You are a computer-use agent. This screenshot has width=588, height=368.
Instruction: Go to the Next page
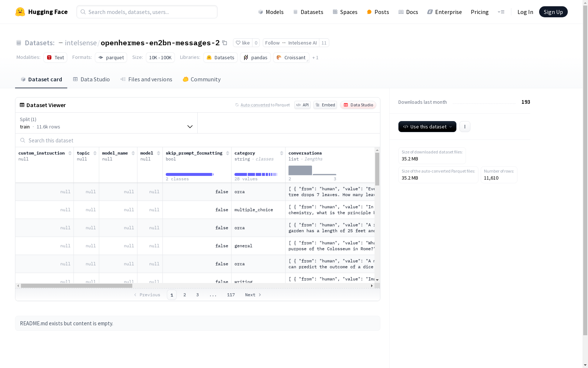[x=253, y=295]
